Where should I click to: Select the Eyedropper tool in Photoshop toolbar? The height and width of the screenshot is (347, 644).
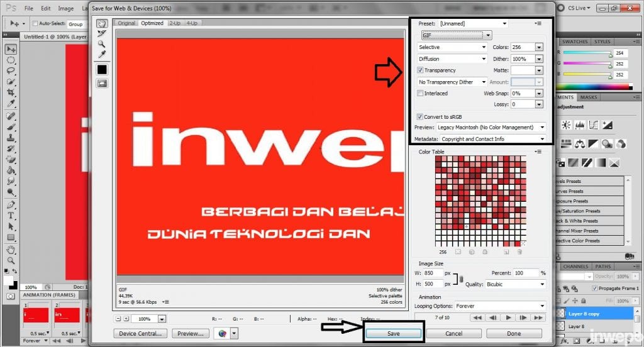coord(11,103)
